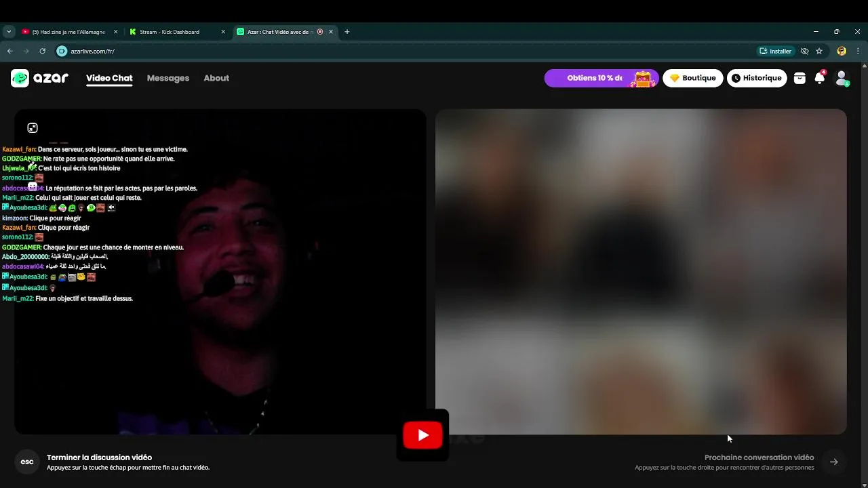Viewport: 868px width, 488px height.
Task: Open the Messages tab
Action: (x=168, y=78)
